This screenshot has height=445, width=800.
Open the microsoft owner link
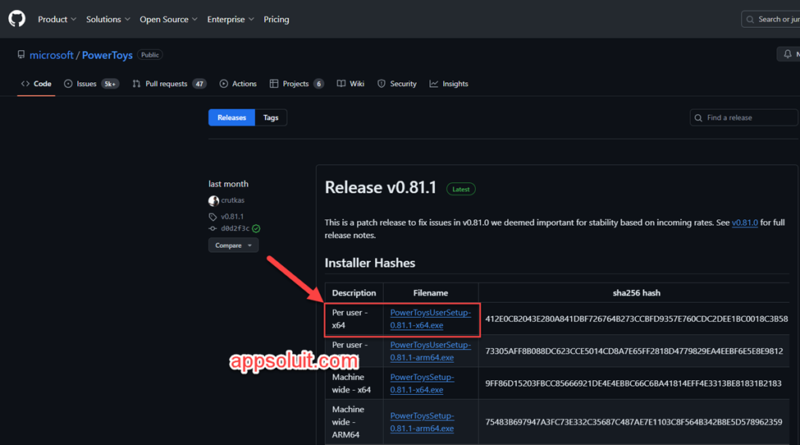51,55
